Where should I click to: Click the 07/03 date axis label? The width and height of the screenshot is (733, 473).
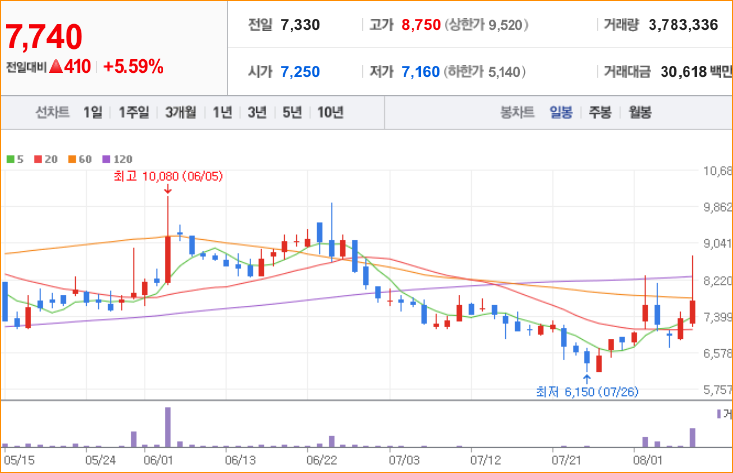click(x=404, y=460)
